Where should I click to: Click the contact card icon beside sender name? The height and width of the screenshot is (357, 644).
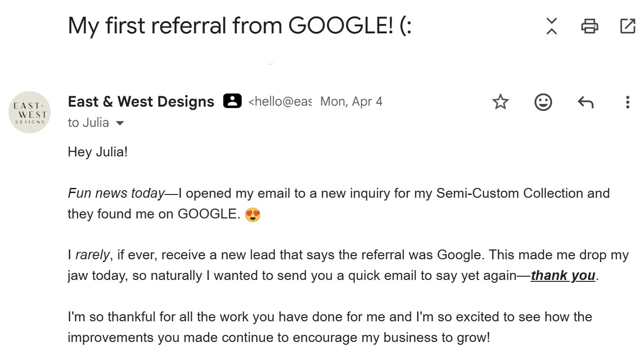pos(232,101)
